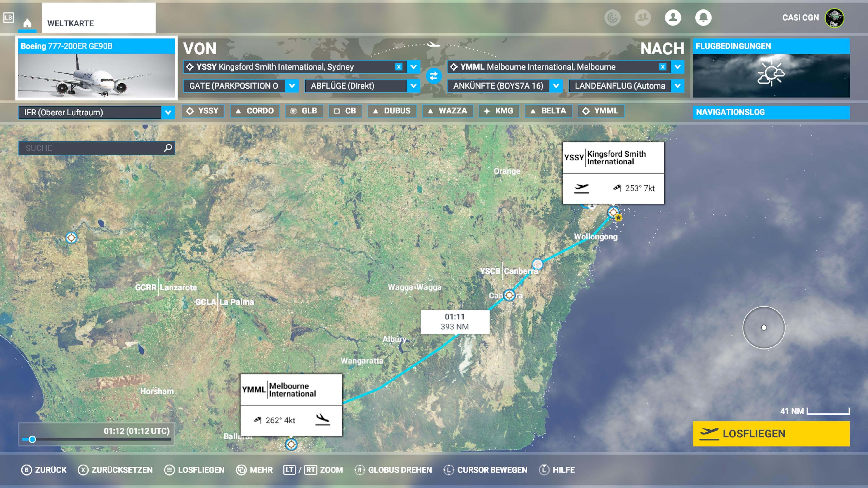The width and height of the screenshot is (868, 488).
Task: Clear the YSSY departure airport
Action: (x=398, y=67)
